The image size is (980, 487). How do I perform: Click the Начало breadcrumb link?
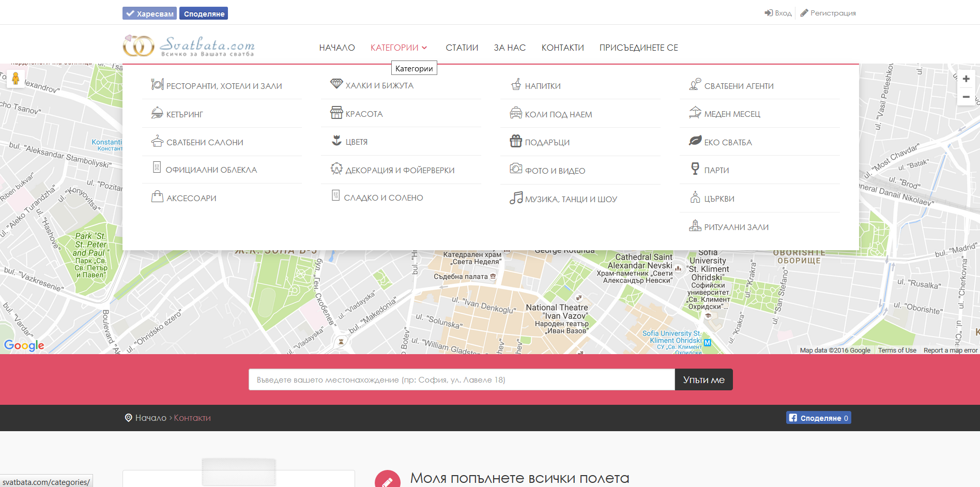coord(150,418)
